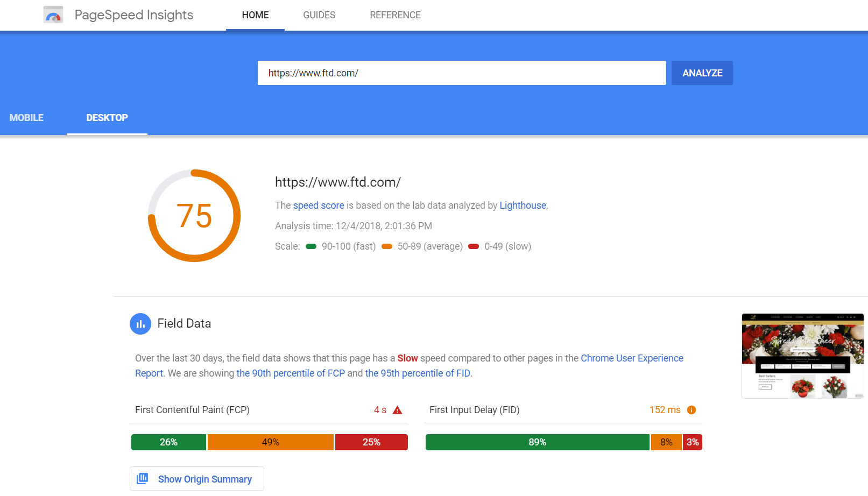Click the info icon beside 152 ms FID
This screenshot has height=496, width=868.
[x=691, y=409]
